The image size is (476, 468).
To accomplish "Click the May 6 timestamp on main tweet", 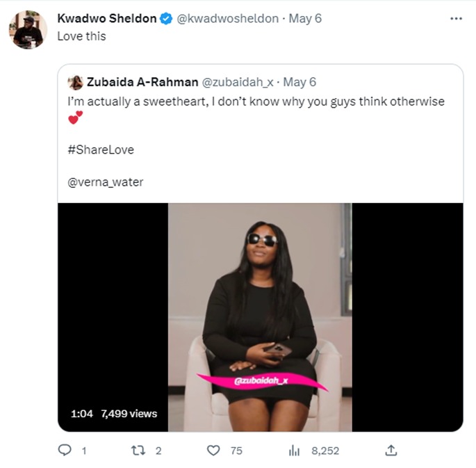I will (x=305, y=19).
